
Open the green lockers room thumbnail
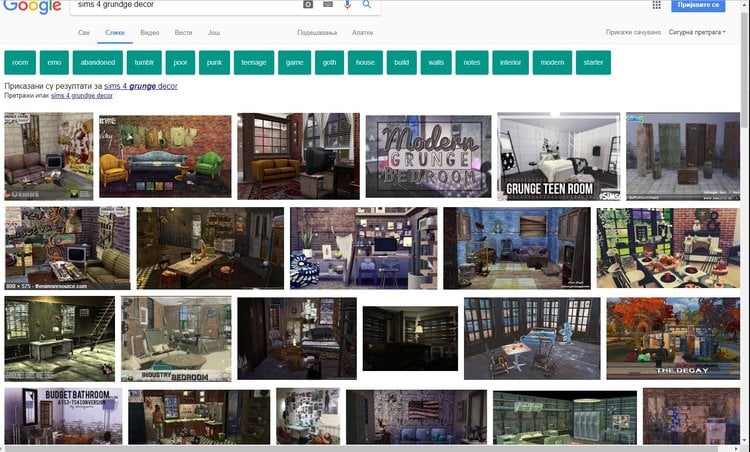(565, 418)
